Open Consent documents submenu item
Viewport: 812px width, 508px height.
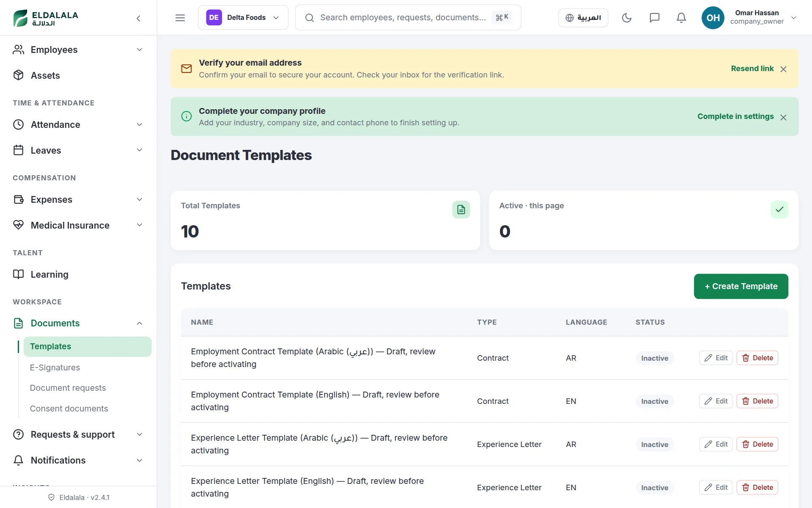88,409
